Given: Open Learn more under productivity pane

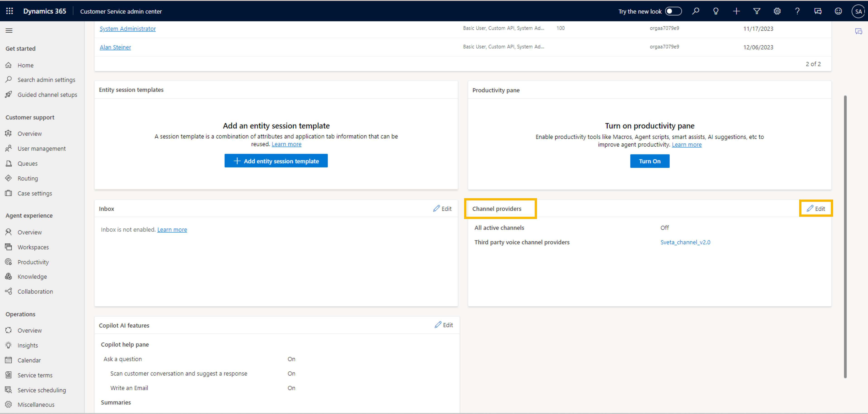Looking at the screenshot, I should (x=686, y=144).
